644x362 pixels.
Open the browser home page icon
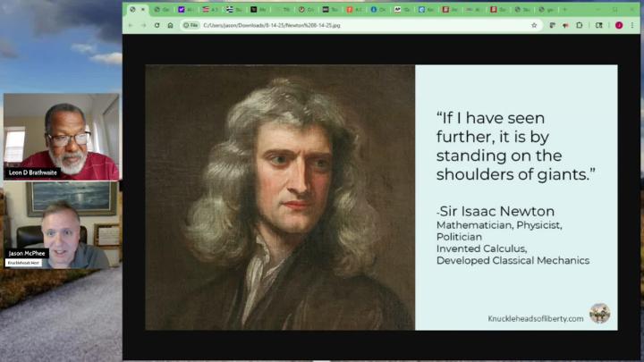[171, 25]
